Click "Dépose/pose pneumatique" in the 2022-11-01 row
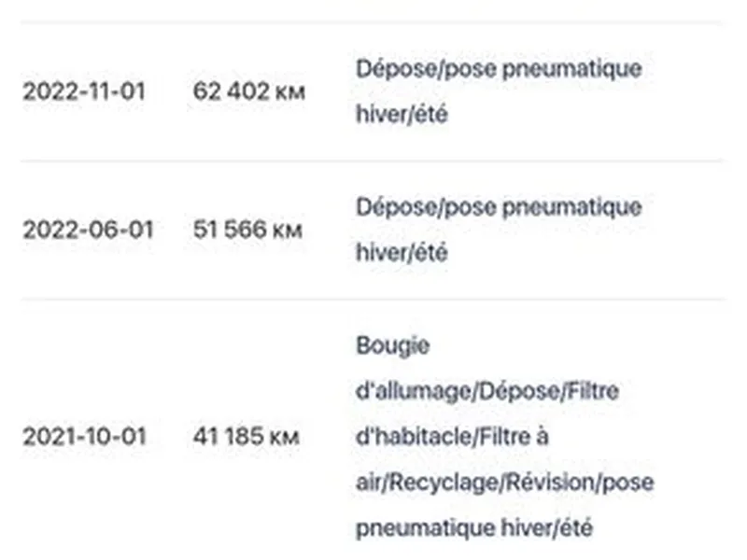 click(499, 69)
